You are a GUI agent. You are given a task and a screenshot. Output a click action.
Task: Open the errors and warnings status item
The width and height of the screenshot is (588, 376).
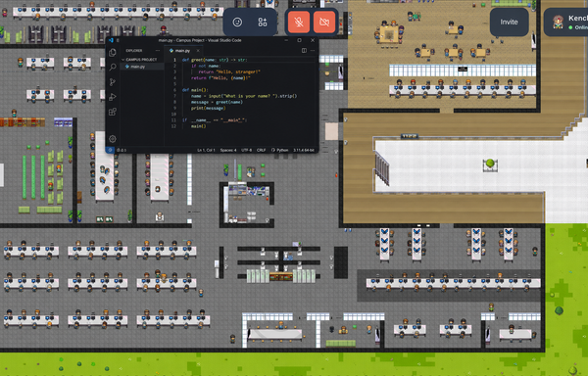[122, 150]
